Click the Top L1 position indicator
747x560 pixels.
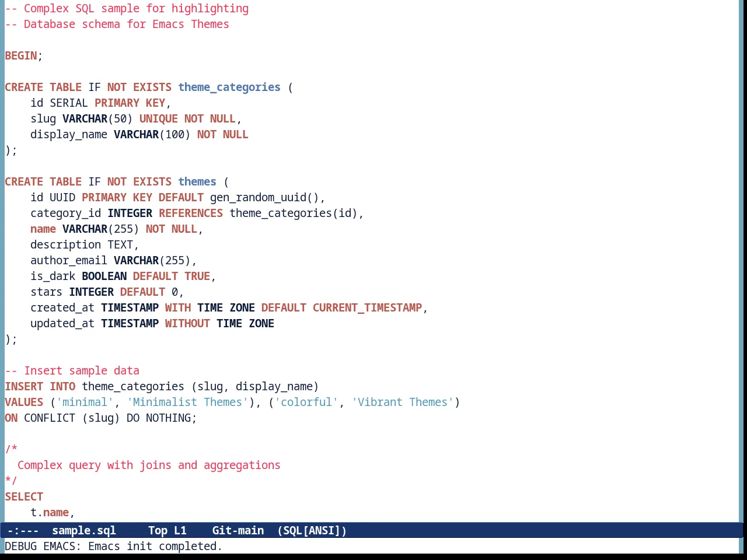tap(167, 530)
